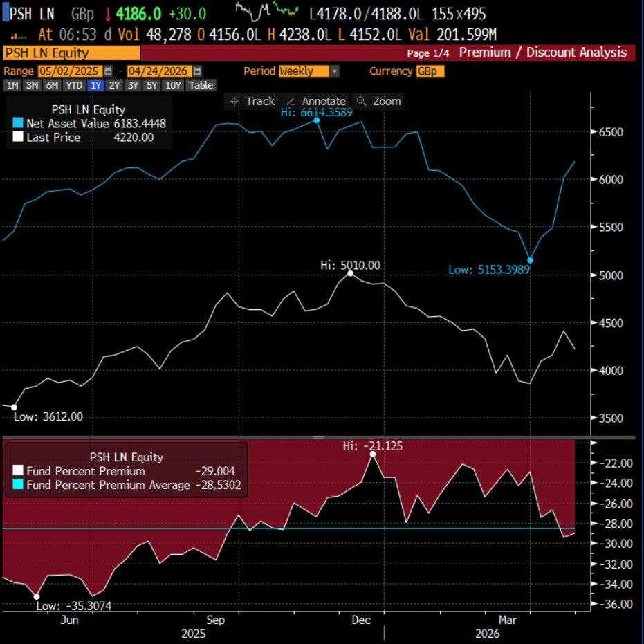This screenshot has width=644, height=644.
Task: Select the 6M range tab
Action: pyautogui.click(x=52, y=86)
